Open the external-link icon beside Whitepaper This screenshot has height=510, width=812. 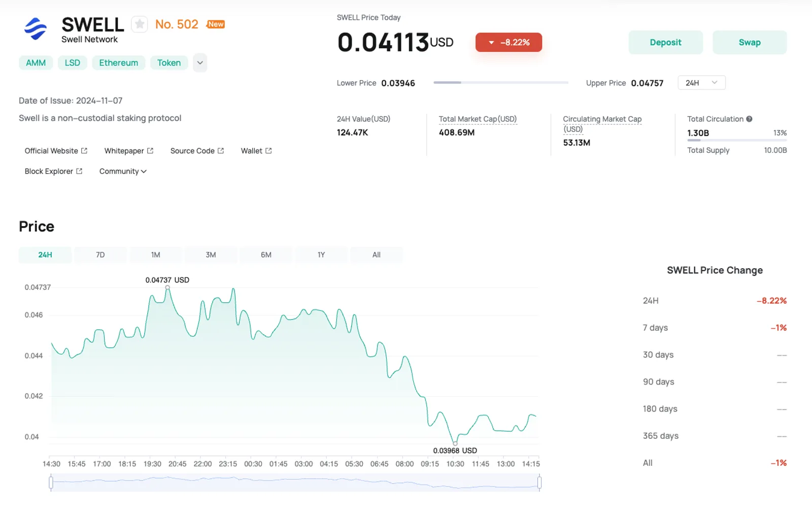click(x=150, y=151)
